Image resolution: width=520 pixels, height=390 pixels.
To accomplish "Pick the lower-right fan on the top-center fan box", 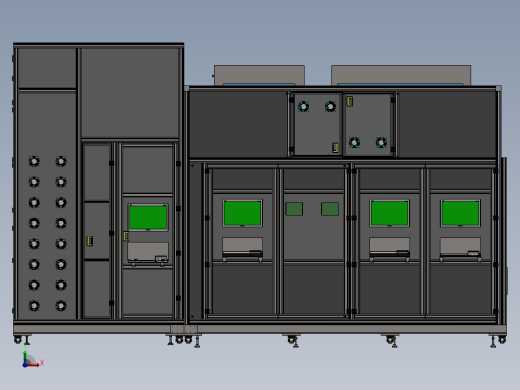I will click(381, 143).
